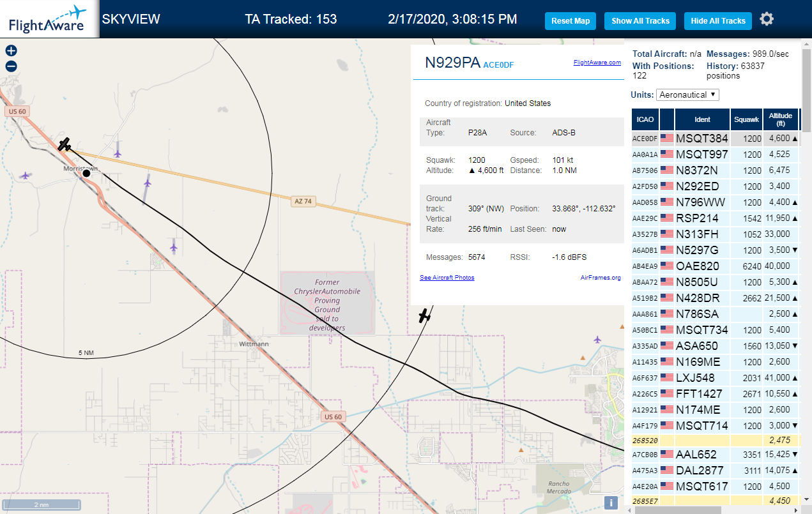Screen dimensions: 812x514
Task: Select the RSP214 aircraft row
Action: (x=715, y=218)
